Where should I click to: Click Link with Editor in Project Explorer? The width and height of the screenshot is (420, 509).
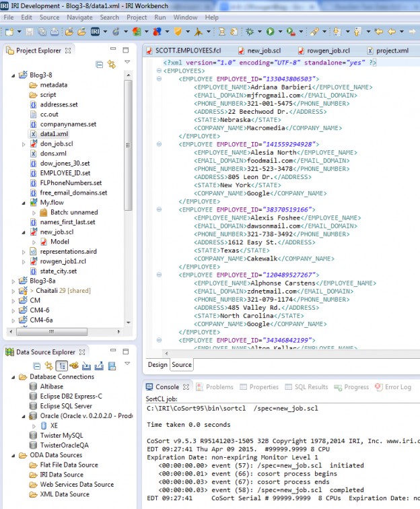tap(112, 64)
